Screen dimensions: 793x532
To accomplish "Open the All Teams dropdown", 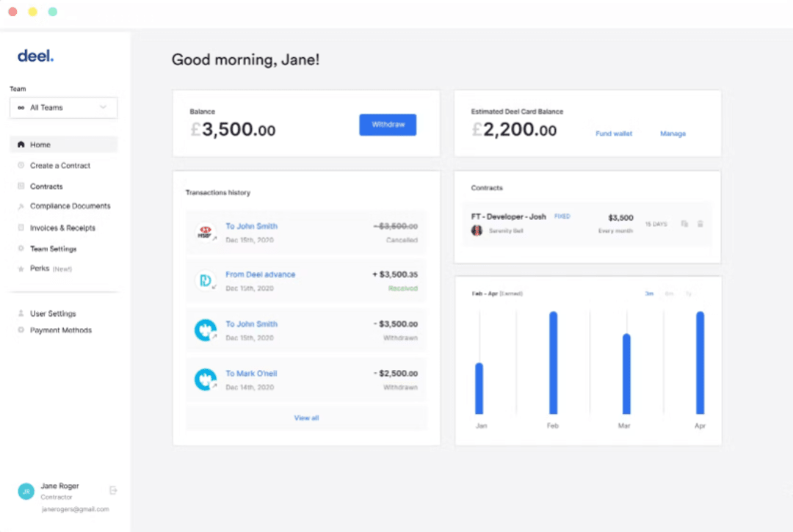I will pyautogui.click(x=63, y=107).
